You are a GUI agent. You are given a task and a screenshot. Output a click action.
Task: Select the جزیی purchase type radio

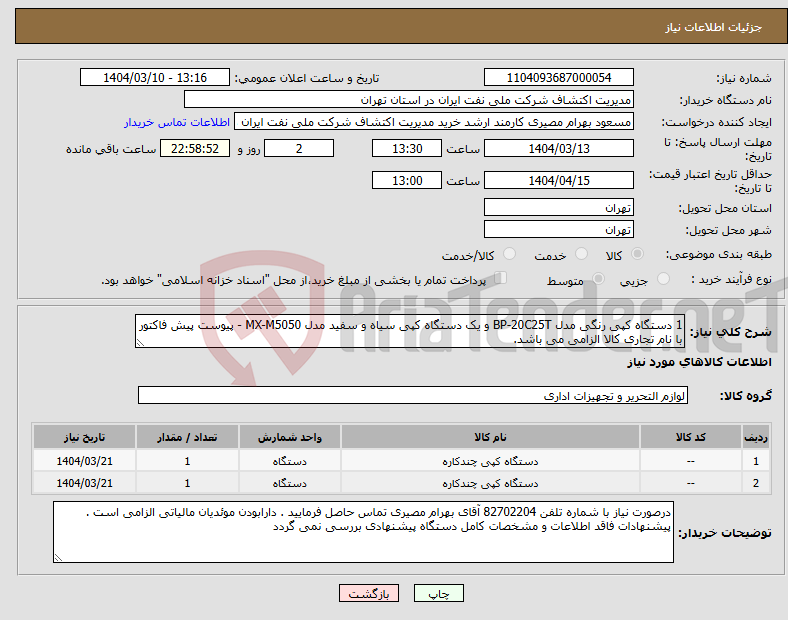[663, 279]
